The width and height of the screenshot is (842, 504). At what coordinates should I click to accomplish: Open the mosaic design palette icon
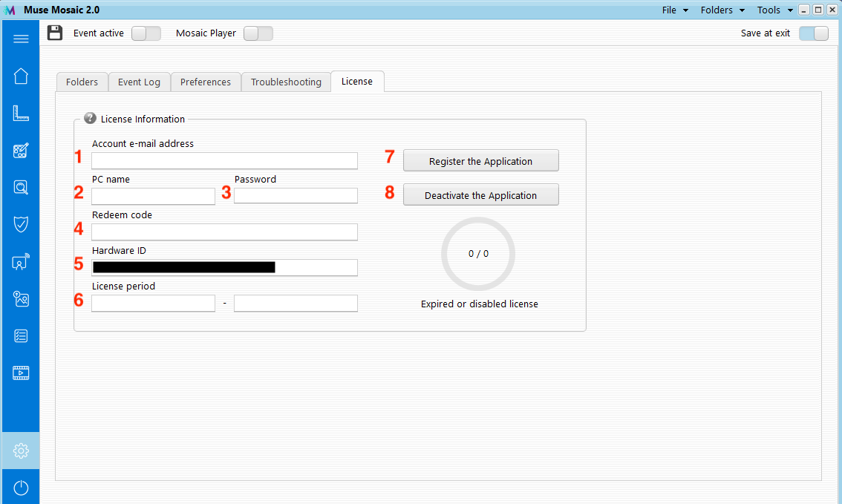point(21,150)
